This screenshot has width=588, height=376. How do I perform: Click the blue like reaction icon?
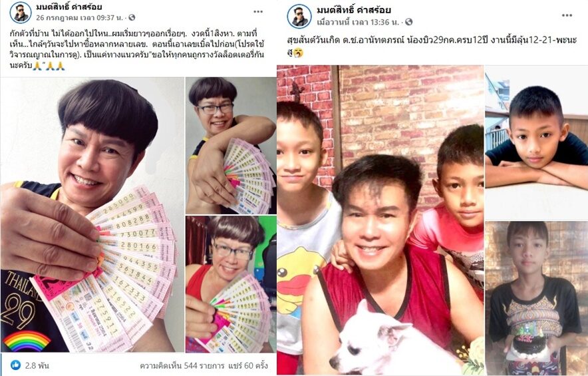coord(16,365)
